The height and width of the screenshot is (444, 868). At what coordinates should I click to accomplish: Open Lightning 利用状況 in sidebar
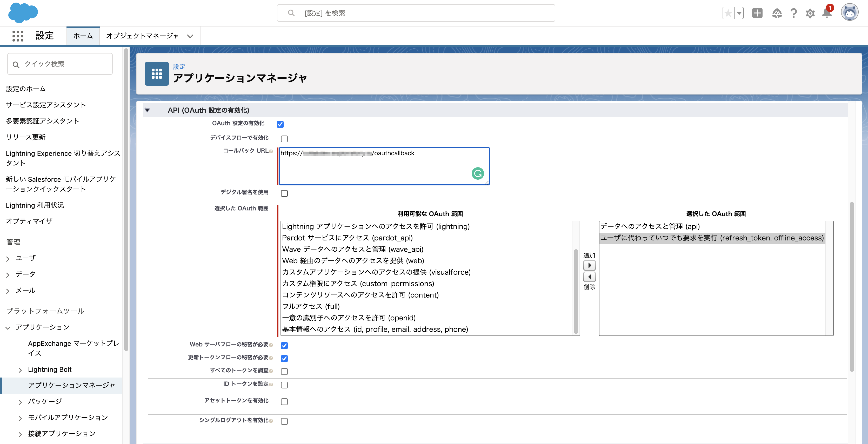pyautogui.click(x=35, y=205)
